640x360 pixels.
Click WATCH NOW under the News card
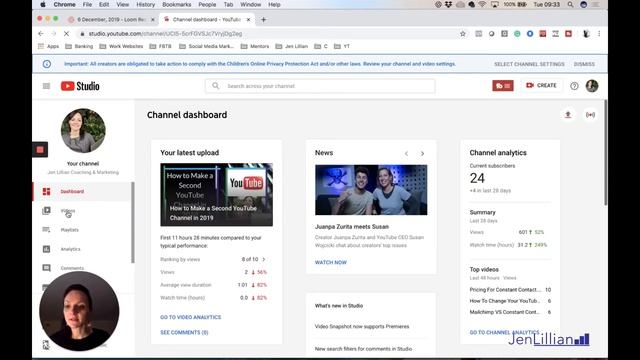[x=331, y=262]
